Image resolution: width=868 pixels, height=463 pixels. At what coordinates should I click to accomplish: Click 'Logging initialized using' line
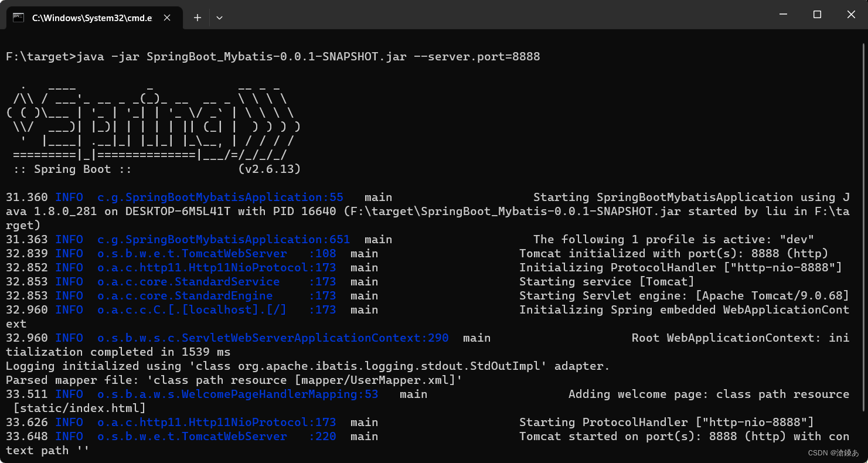click(x=308, y=366)
